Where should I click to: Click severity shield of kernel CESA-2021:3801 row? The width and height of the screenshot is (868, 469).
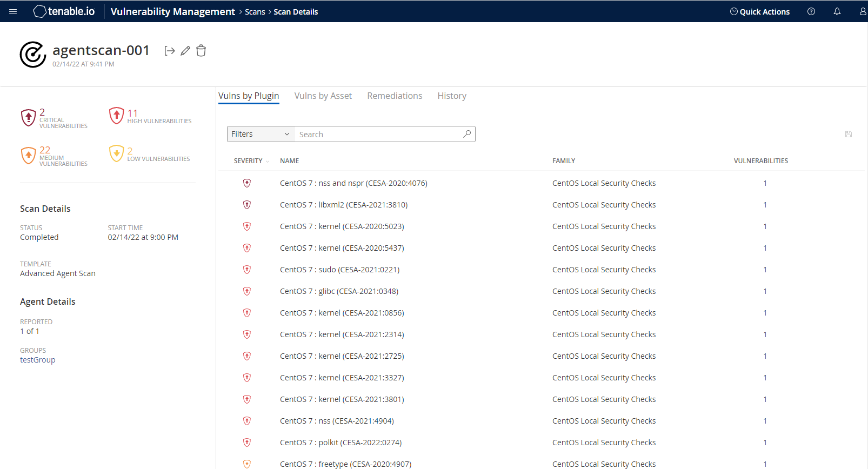[247, 399]
